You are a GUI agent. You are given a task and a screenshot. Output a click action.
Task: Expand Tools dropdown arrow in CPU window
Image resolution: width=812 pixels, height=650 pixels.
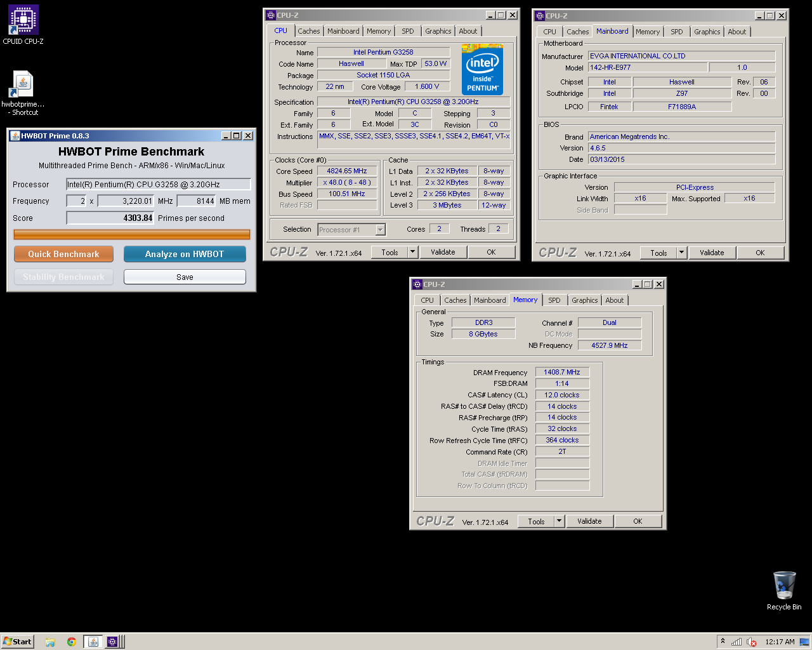pos(413,252)
